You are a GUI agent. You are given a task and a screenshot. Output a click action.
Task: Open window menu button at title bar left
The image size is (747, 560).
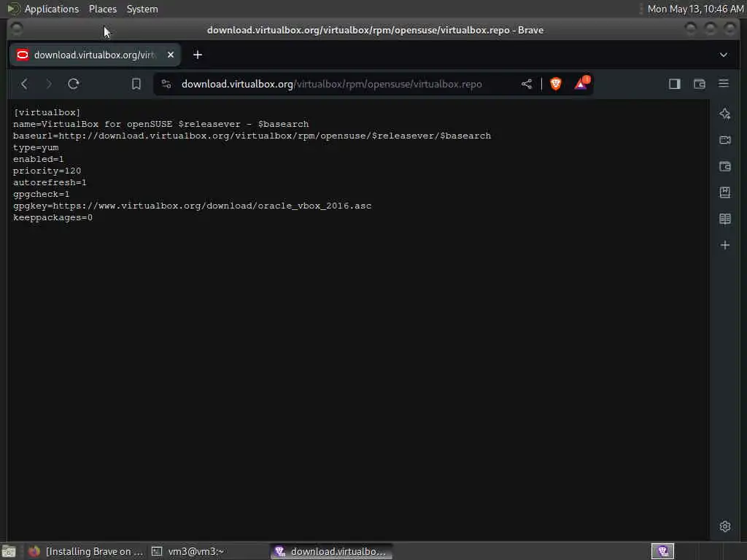coord(17,29)
